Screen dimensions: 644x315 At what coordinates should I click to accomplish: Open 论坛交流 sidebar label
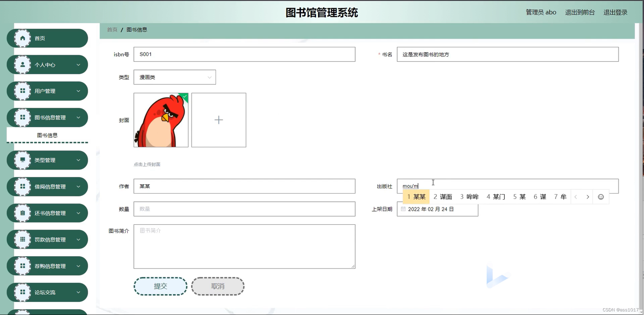coord(45,292)
